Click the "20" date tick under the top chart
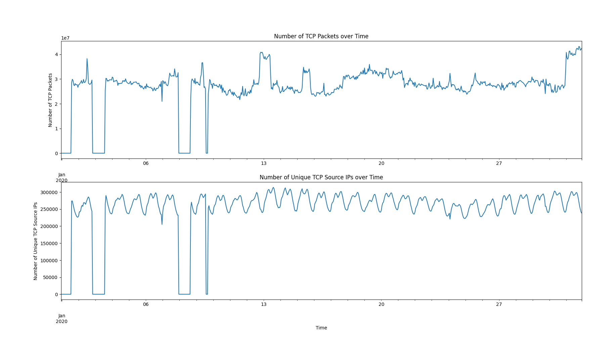Screen dimensions: 615x364 click(x=381, y=164)
